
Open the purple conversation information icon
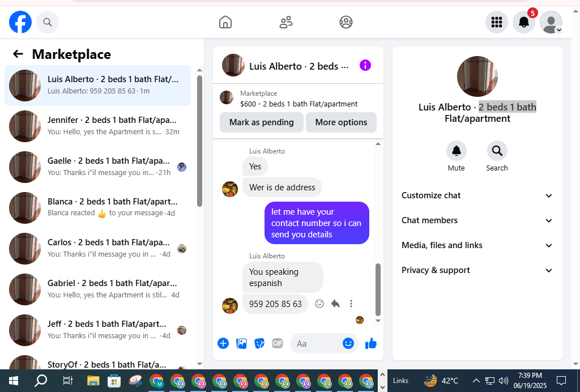coord(365,66)
